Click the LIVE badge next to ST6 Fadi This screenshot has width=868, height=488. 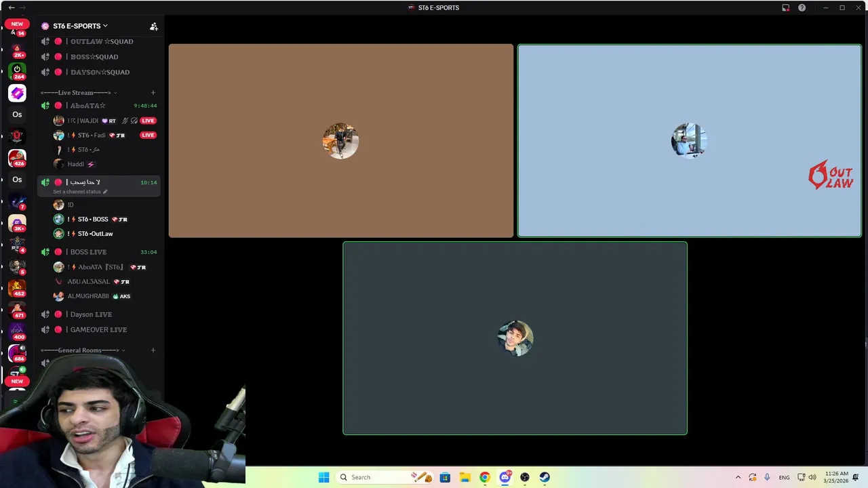point(148,135)
